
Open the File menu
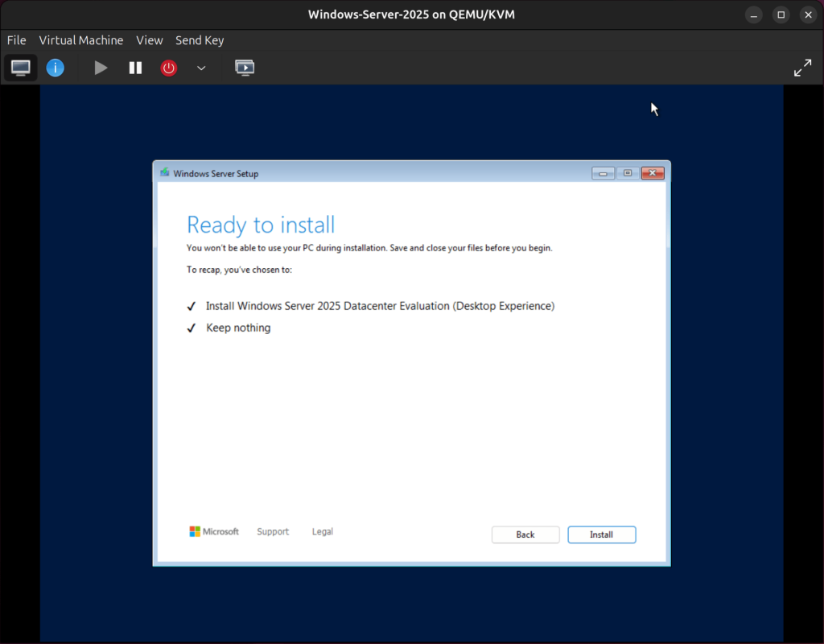16,40
